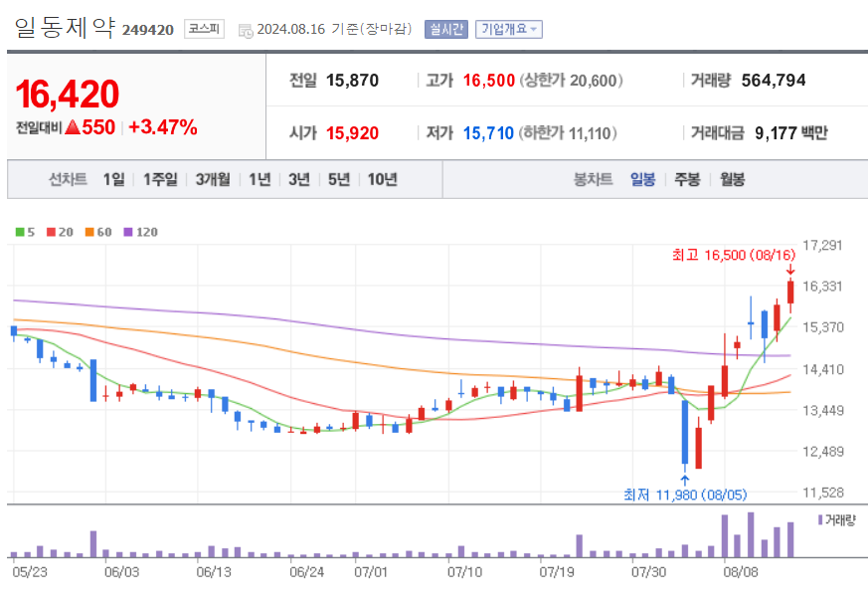Switch to the 월봉 monthly candle tab
Screen dimensions: 868x606
pos(732,179)
